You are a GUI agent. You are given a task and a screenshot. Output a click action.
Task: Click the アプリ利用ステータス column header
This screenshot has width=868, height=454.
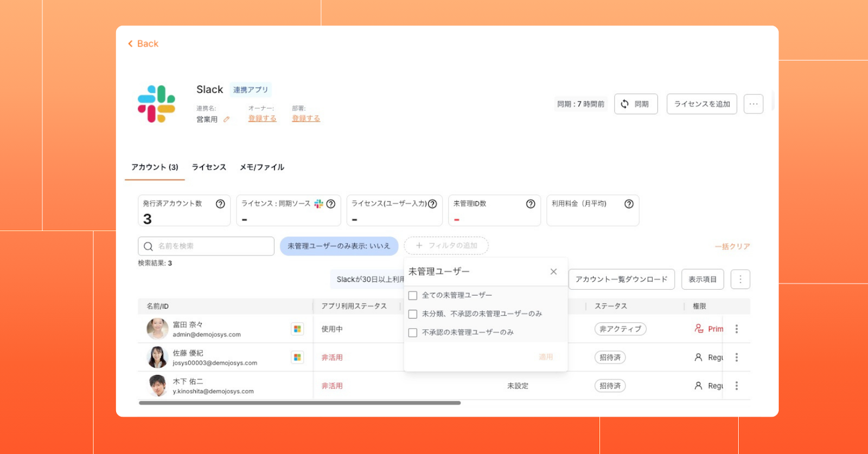pyautogui.click(x=354, y=306)
